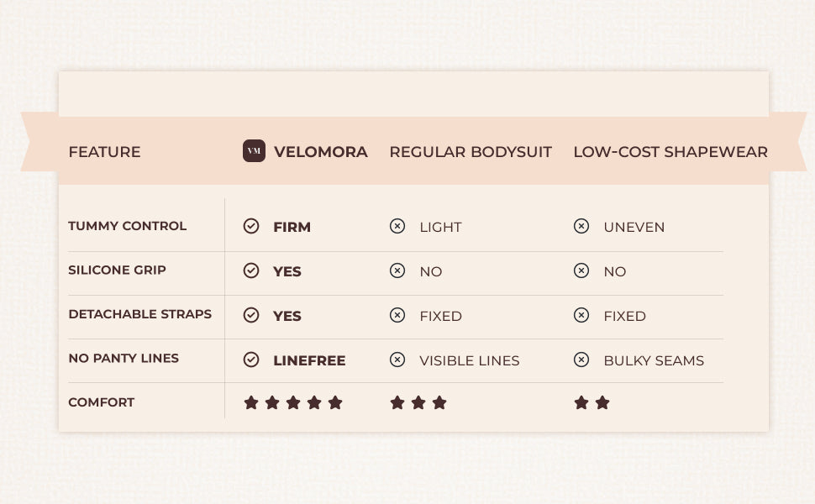Click the third star of Regular Bodysuit's rating

click(x=439, y=402)
